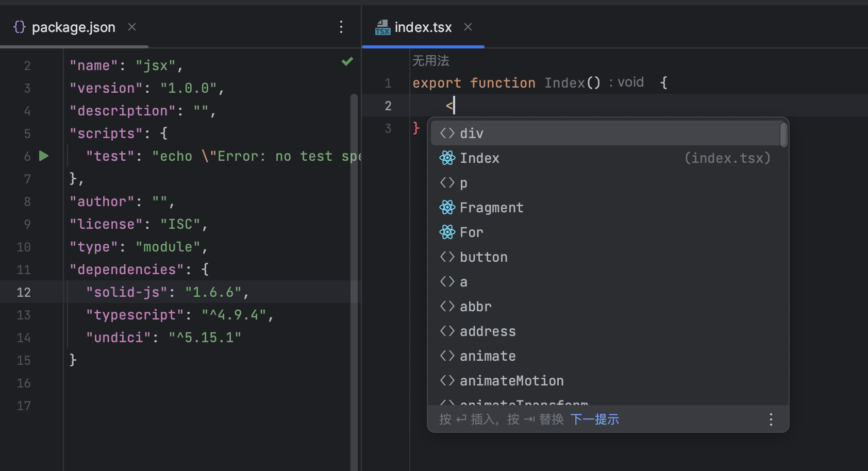Click the TSX file icon on the index.tsx tab
The image size is (868, 471).
click(382, 27)
